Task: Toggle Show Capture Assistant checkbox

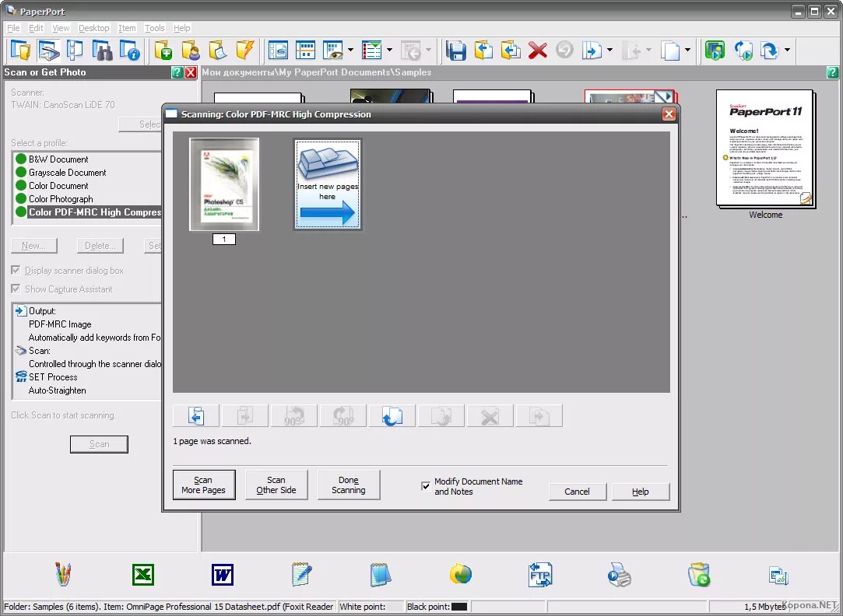Action: tap(16, 289)
